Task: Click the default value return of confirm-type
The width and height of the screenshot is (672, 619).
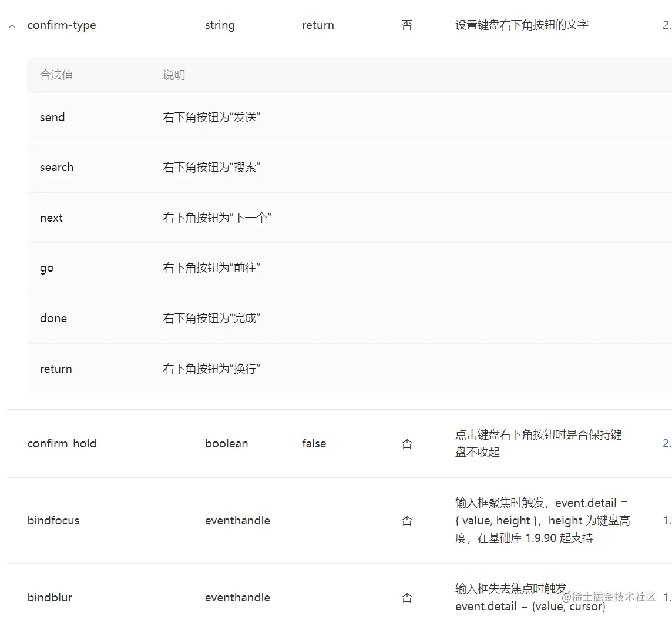Action: [318, 25]
